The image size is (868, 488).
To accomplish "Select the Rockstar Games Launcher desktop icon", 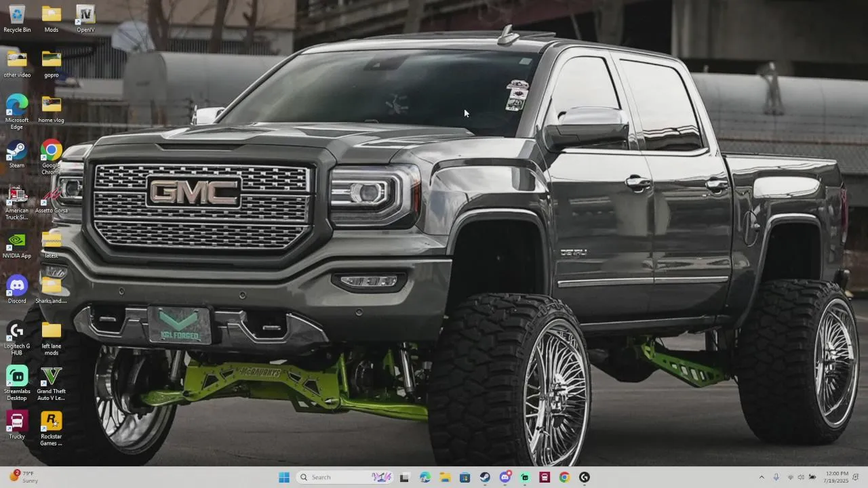I will point(52,429).
